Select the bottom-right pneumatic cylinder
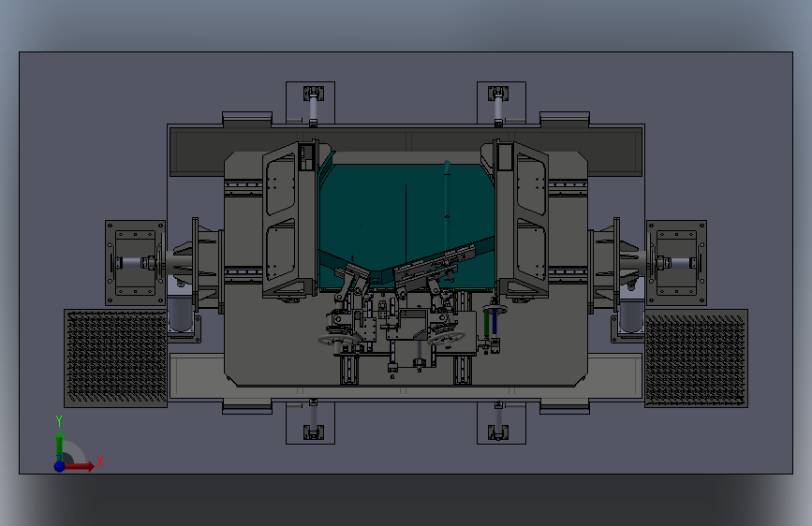812x526 pixels. tap(498, 420)
